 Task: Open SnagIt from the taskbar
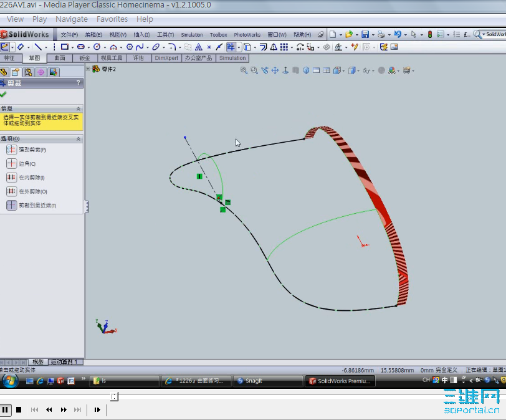pyautogui.click(x=267, y=381)
